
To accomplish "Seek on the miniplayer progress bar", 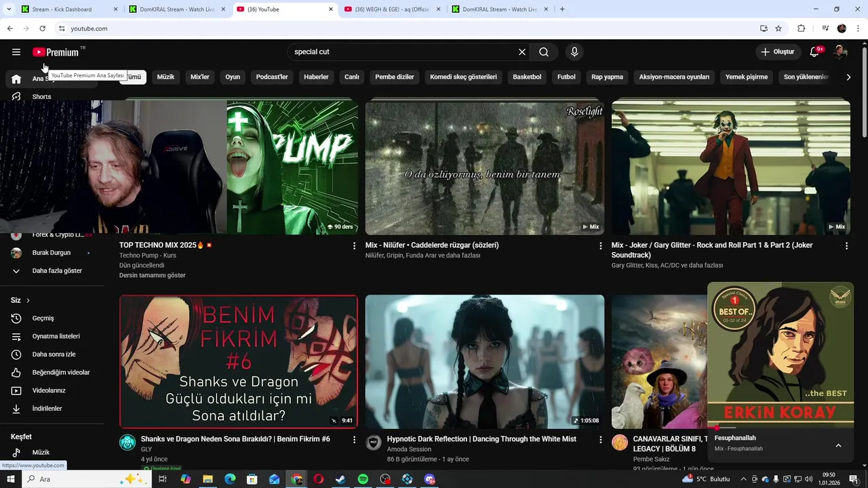I will click(781, 428).
